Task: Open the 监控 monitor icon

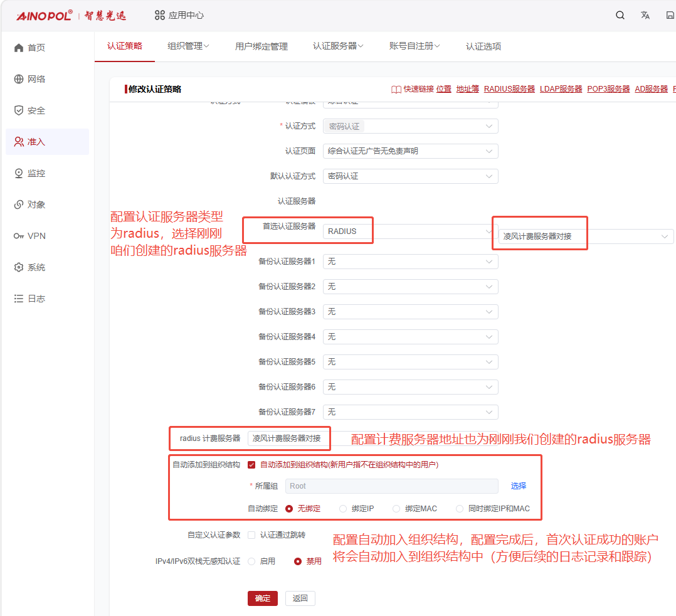Action: point(19,173)
